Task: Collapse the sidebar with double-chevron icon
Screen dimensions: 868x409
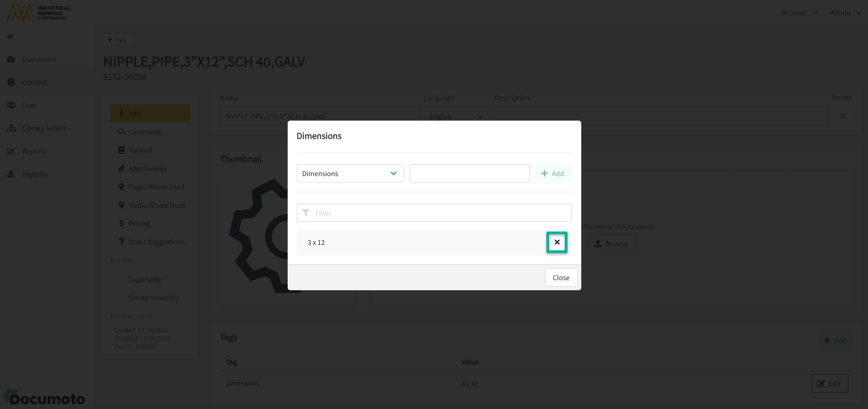Action: pyautogui.click(x=10, y=37)
